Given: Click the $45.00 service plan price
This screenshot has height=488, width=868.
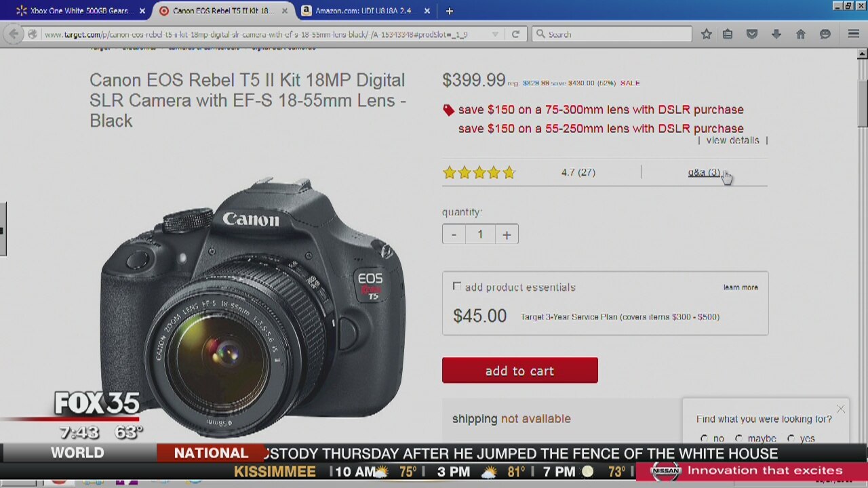Looking at the screenshot, I should (x=480, y=316).
